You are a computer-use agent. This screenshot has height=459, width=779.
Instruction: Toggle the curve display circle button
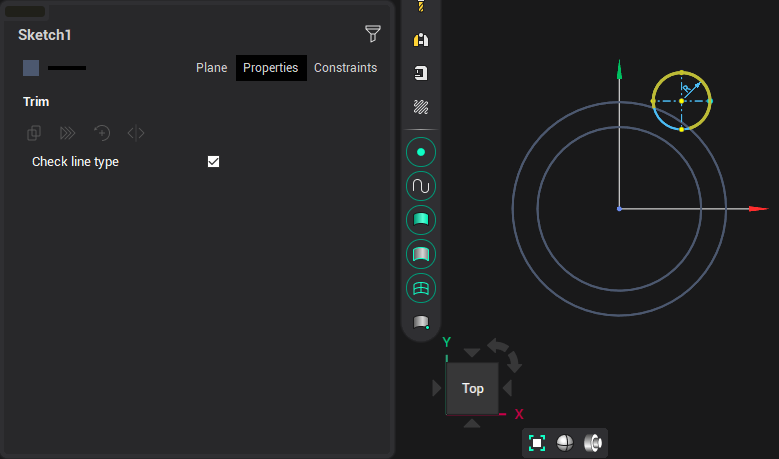click(421, 186)
